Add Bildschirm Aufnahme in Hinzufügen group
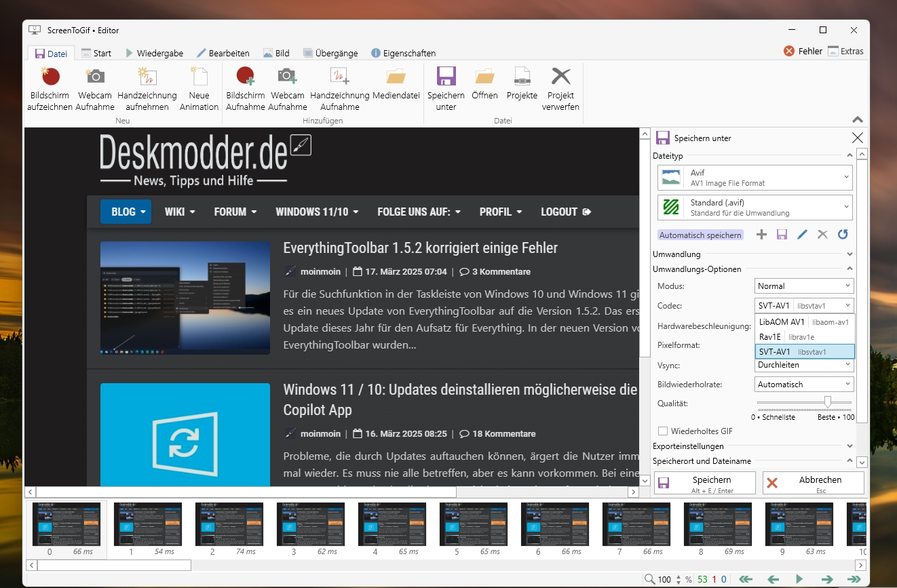 [246, 89]
